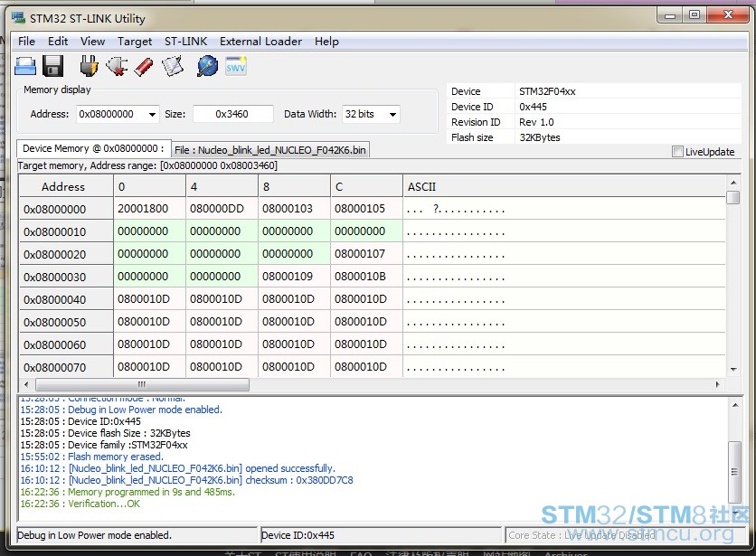Click the memory table horizontal scrollbar thumb
This screenshot has height=556, width=756.
click(142, 384)
